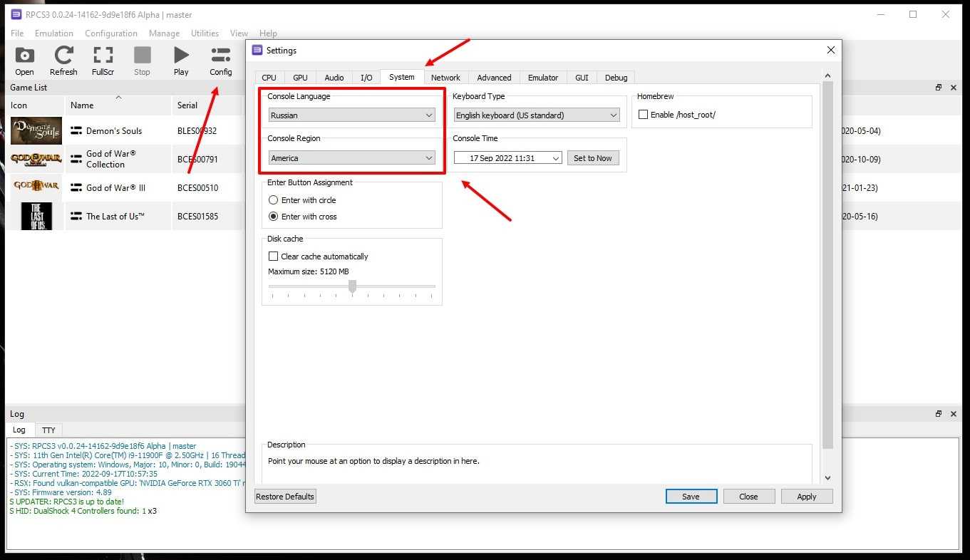Open the Emulation menu
970x560 pixels.
[54, 33]
